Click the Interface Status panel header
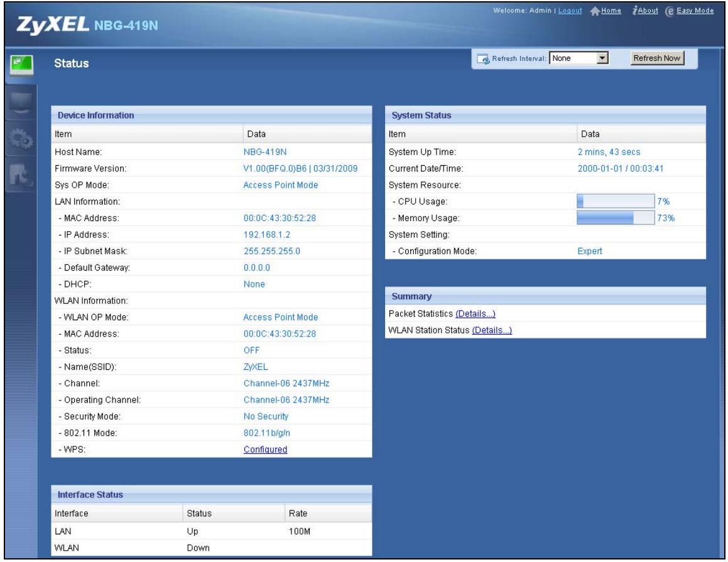Screen dimensions: 728x562 tap(211, 495)
